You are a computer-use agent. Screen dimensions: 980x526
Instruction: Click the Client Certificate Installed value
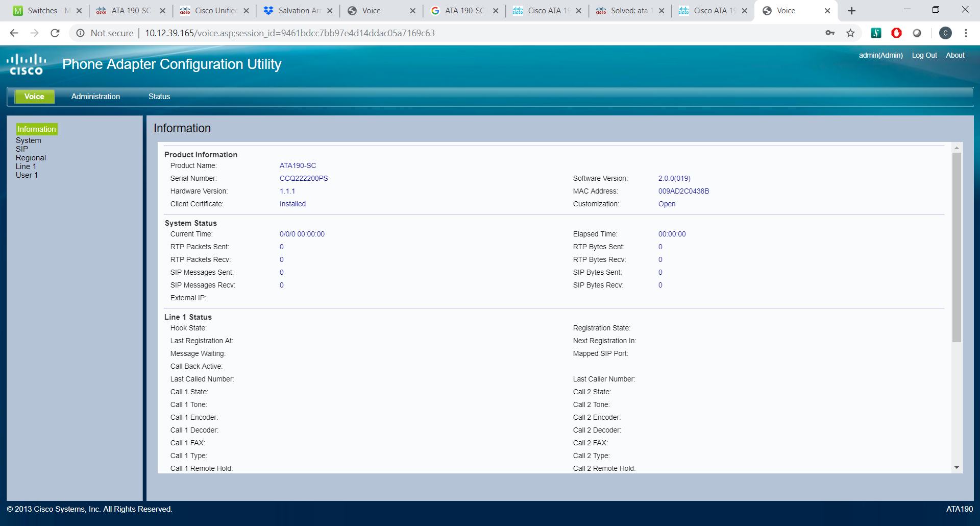tap(292, 204)
